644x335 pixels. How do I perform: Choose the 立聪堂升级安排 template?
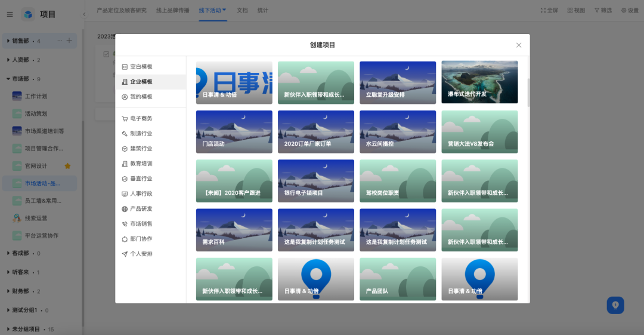click(x=398, y=82)
